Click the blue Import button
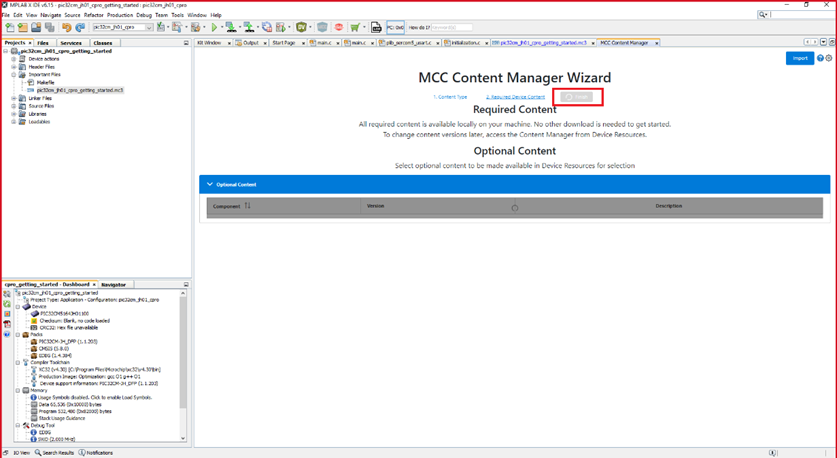This screenshot has width=837, height=458. [799, 58]
